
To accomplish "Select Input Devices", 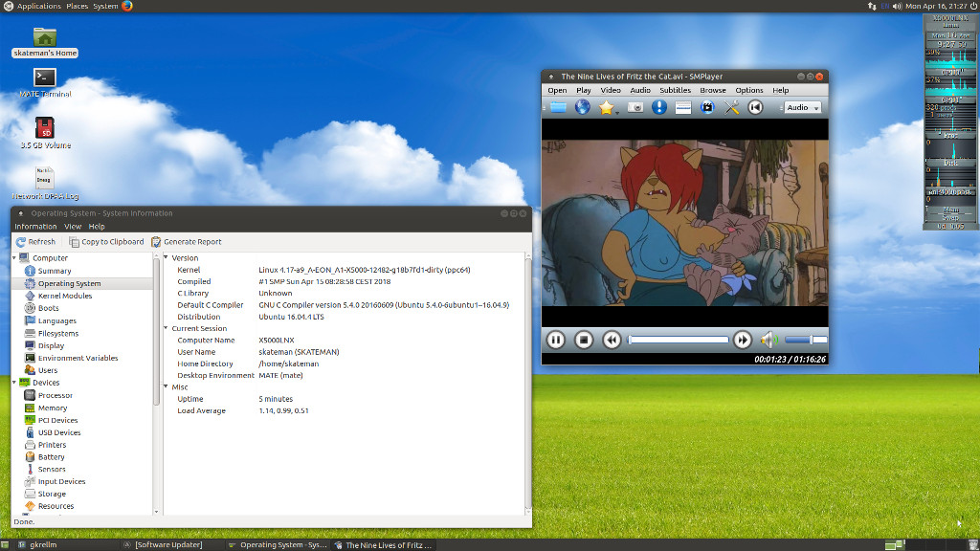I will pyautogui.click(x=61, y=482).
